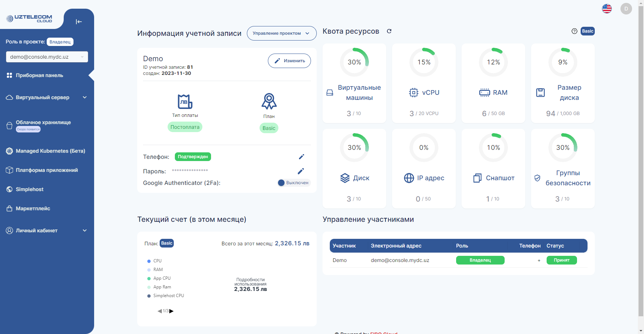The height and width of the screenshot is (334, 644).
Task: Open the Управление проектом dropdown
Action: tap(281, 33)
